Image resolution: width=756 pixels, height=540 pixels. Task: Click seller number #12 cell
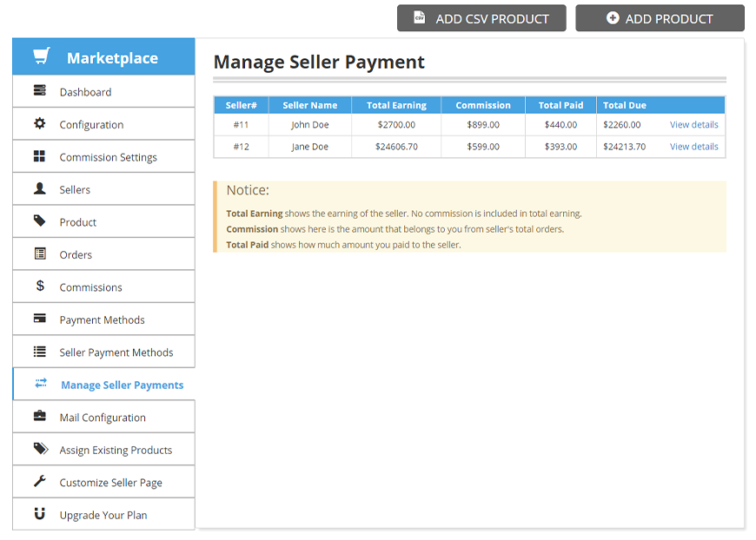pyautogui.click(x=241, y=147)
